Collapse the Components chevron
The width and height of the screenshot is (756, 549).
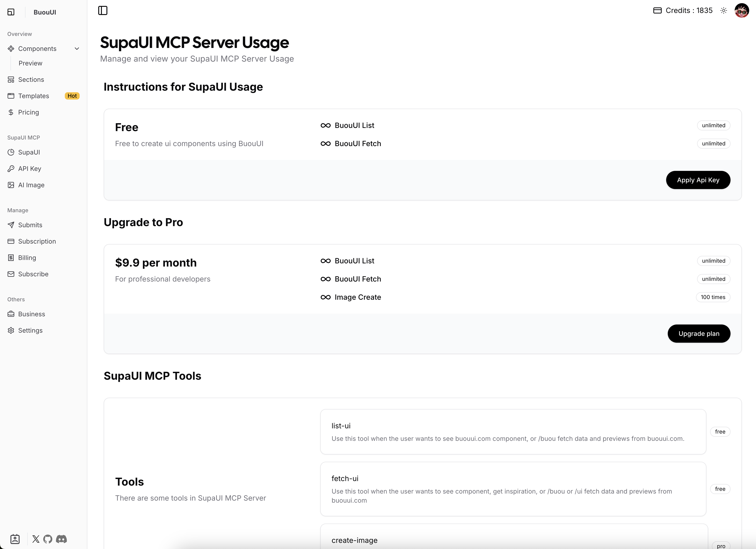pyautogui.click(x=77, y=49)
